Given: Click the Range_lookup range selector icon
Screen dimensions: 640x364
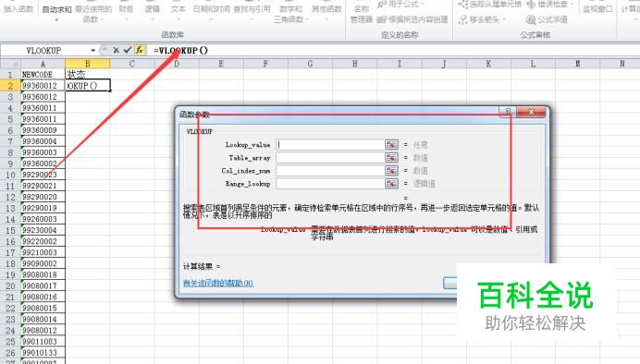Looking at the screenshot, I should 391,184.
